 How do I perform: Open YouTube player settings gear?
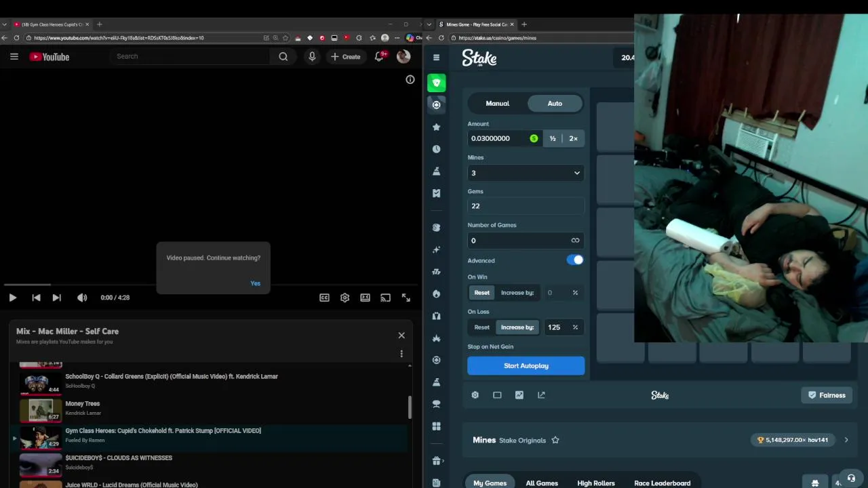(x=345, y=298)
